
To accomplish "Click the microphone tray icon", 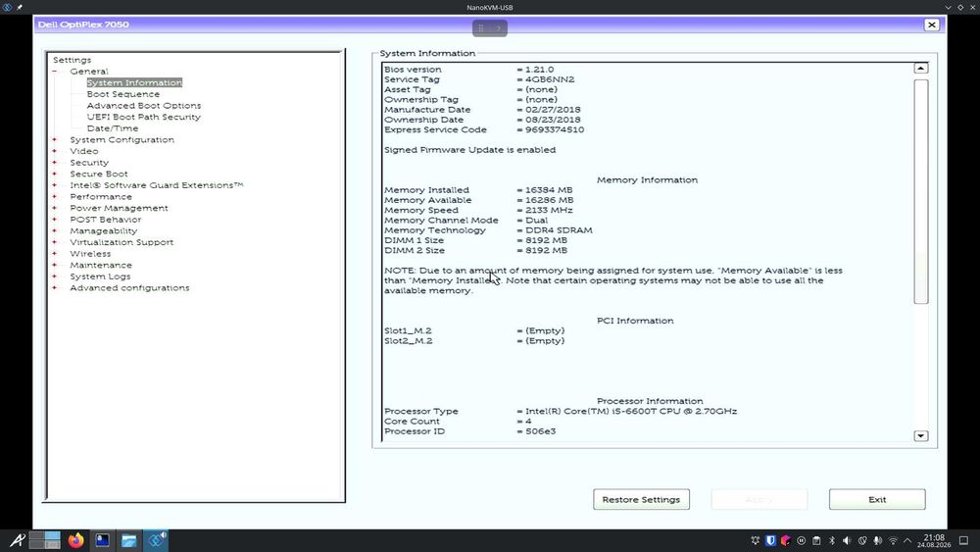I will pos(877,541).
